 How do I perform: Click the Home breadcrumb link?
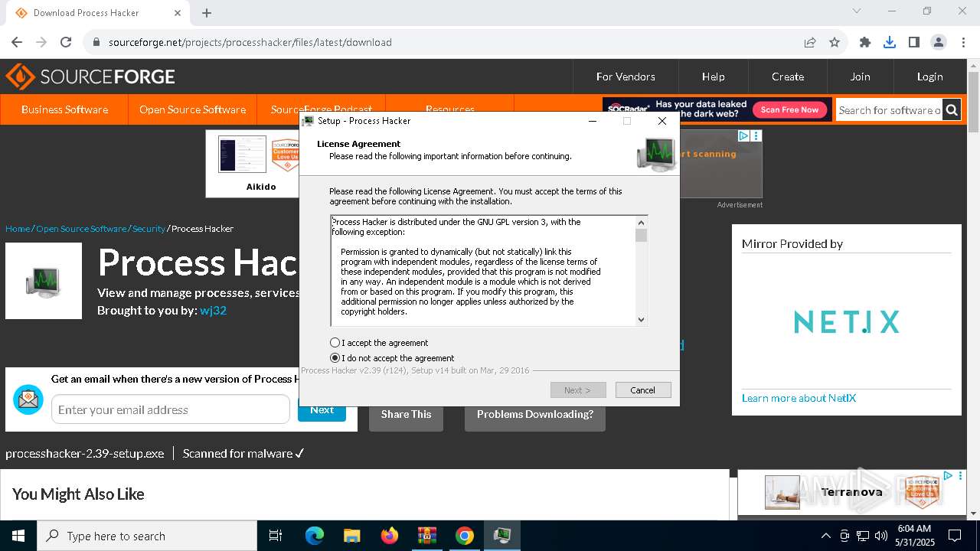[18, 229]
